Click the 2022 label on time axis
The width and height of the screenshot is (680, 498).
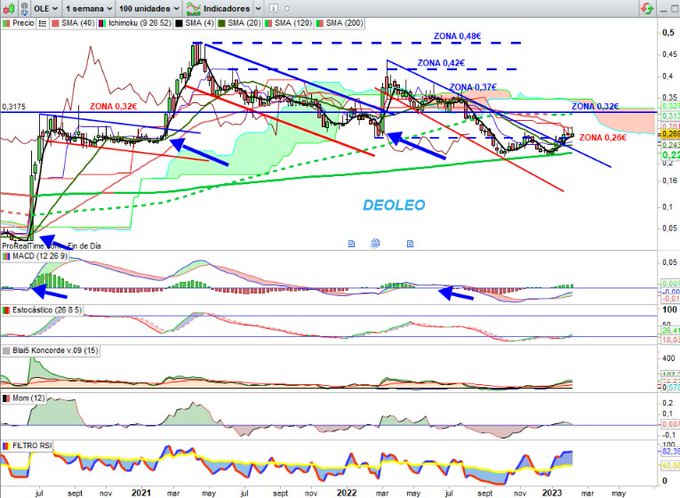coord(347,493)
